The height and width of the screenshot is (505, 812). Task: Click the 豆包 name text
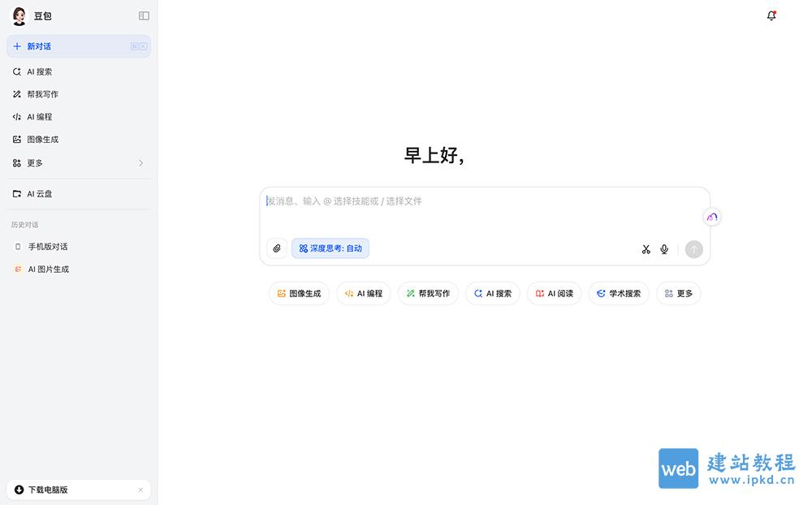coord(42,16)
